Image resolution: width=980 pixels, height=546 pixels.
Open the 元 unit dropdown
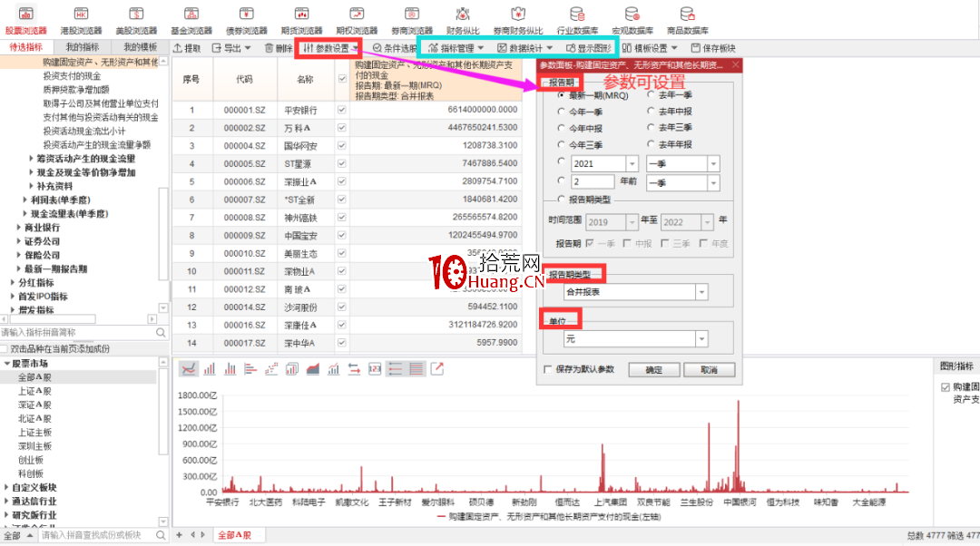pos(701,338)
